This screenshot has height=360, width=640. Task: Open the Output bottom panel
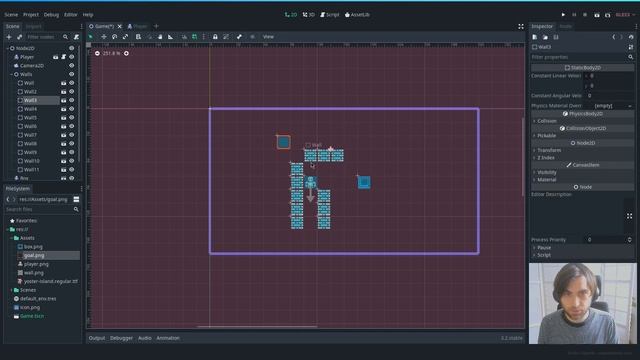(97, 338)
